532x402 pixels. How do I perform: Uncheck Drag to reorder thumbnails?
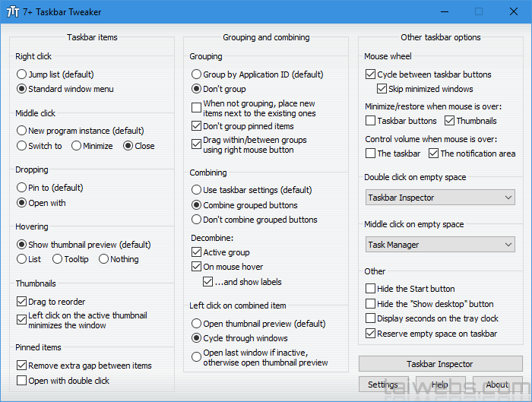(x=22, y=302)
